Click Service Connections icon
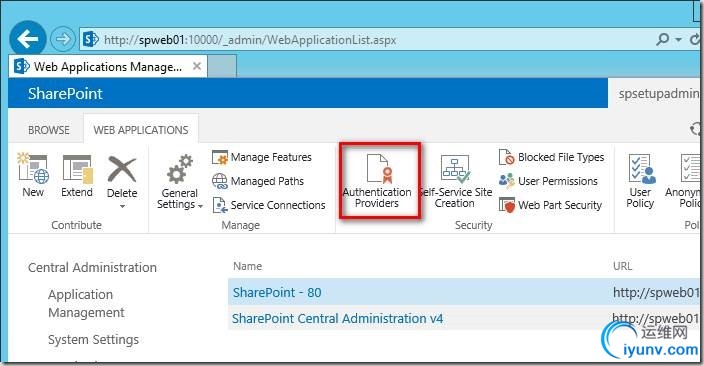704x366 pixels. (269, 205)
